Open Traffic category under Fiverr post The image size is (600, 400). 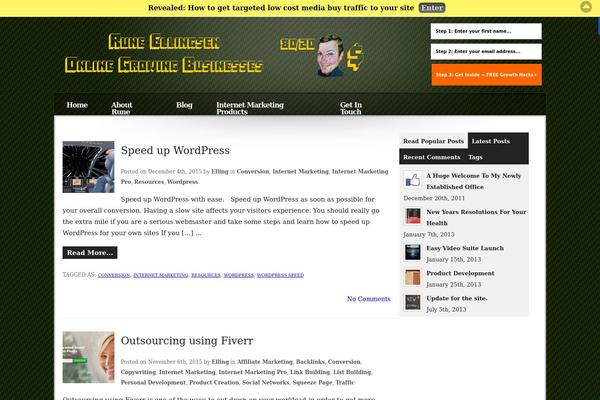[x=345, y=382]
